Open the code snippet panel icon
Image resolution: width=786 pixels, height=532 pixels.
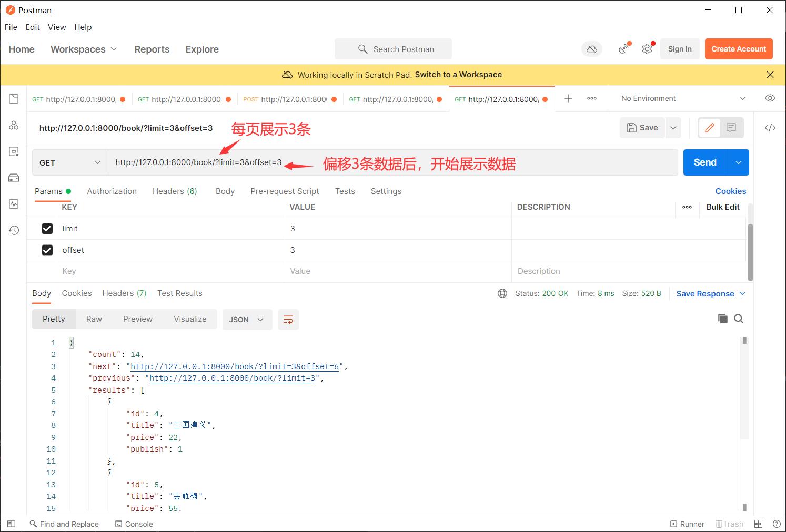[770, 128]
